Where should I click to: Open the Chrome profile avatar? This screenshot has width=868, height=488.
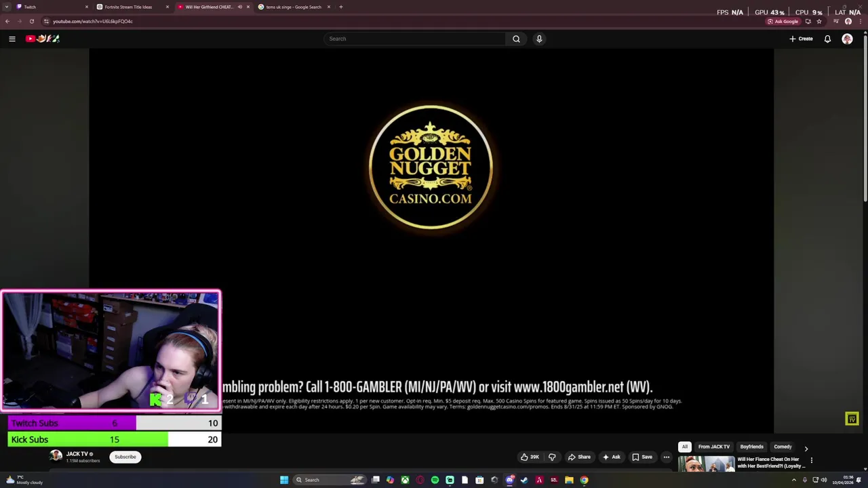click(x=848, y=21)
